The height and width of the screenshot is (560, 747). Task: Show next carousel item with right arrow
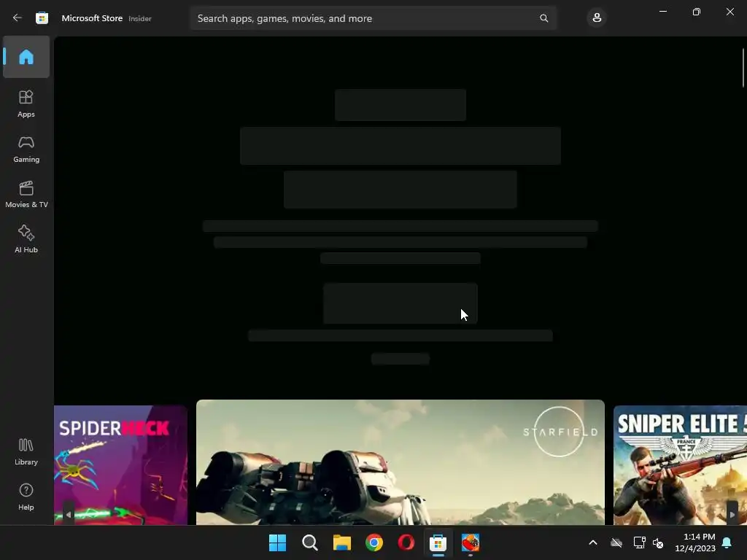click(732, 514)
